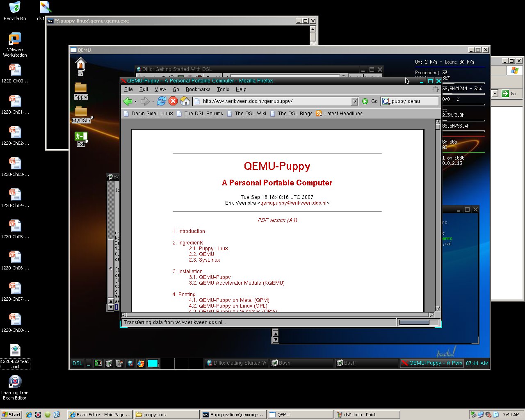
Task: Open the Apps folder on DSL desktop
Action: (x=81, y=91)
